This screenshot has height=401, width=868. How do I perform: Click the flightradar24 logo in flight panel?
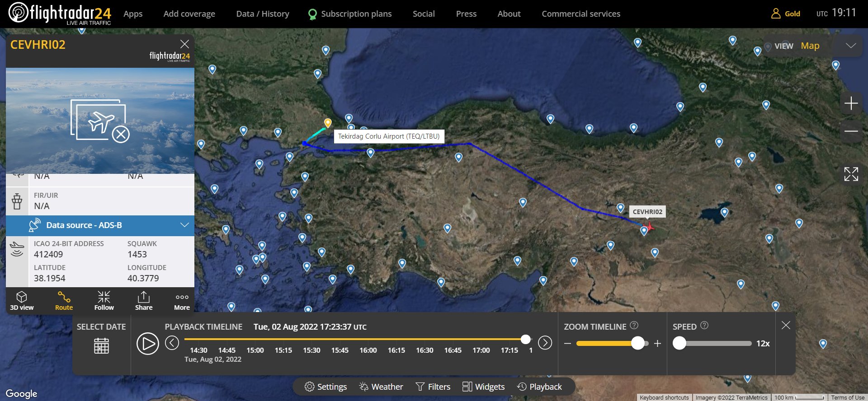[x=170, y=56]
